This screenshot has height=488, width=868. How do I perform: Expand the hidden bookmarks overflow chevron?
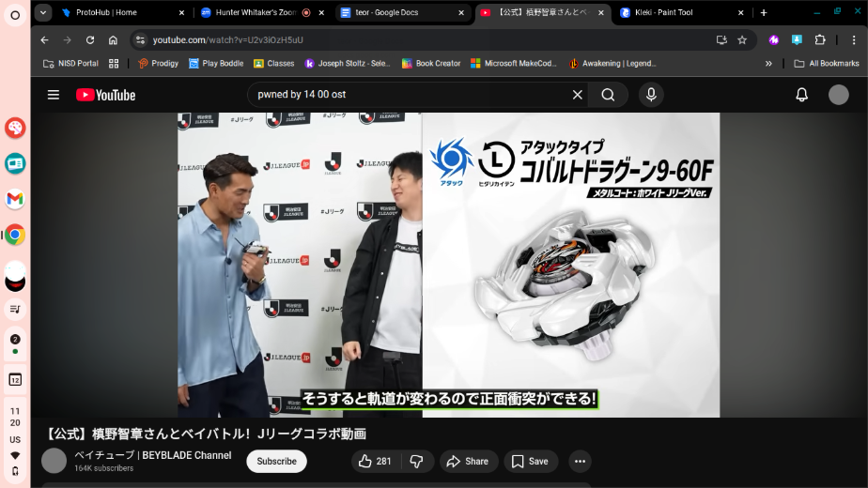pos(768,64)
